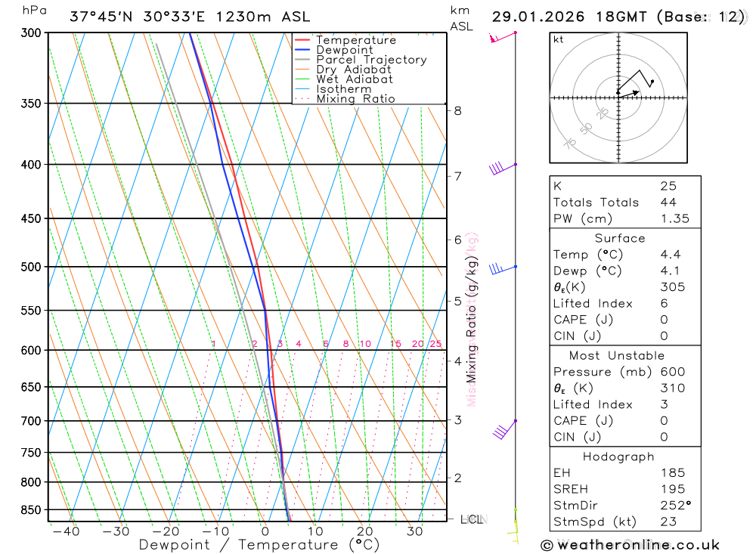Screen dimensions: 756x554
Task: Click the Totals Totals value 44
Action: [x=668, y=203]
